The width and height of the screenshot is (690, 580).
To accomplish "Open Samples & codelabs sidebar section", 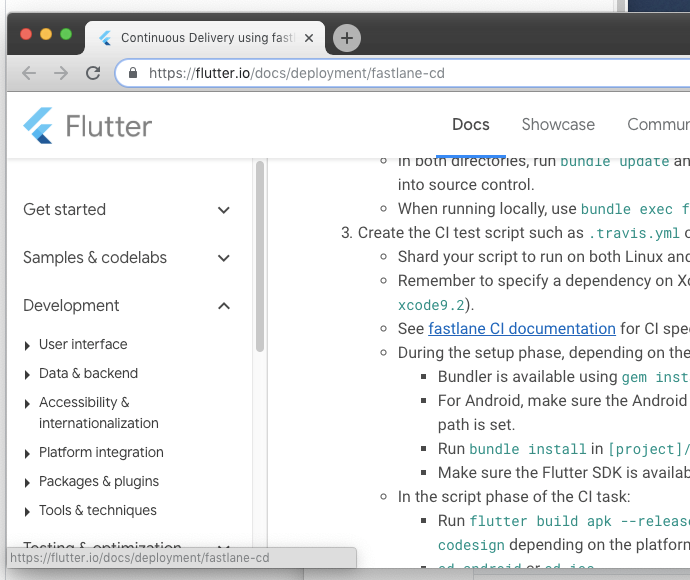I will (95, 257).
